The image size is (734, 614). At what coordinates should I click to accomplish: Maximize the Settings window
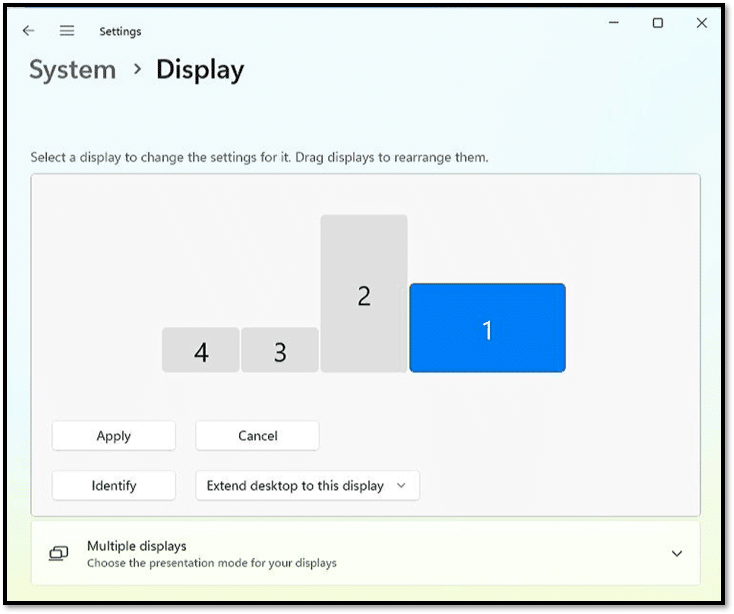tap(658, 22)
